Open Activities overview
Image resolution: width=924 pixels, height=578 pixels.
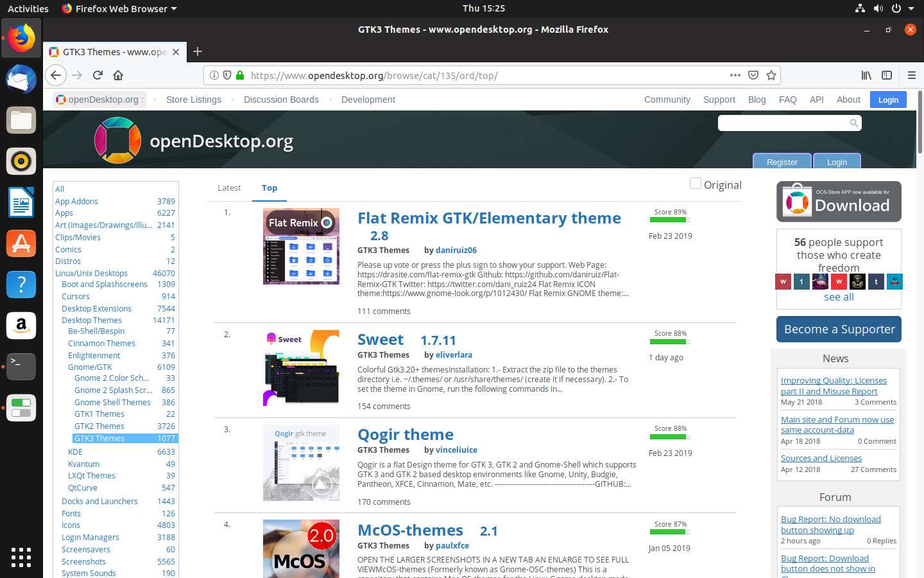28,8
